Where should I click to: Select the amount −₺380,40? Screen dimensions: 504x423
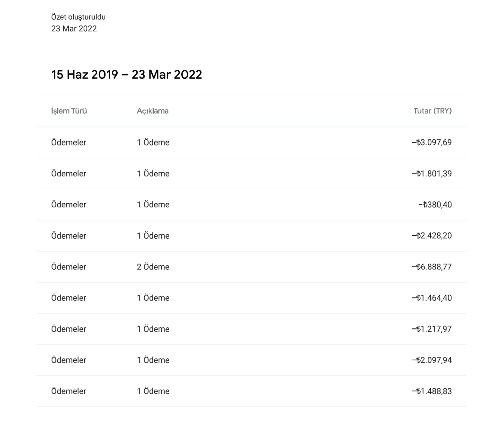(x=435, y=204)
